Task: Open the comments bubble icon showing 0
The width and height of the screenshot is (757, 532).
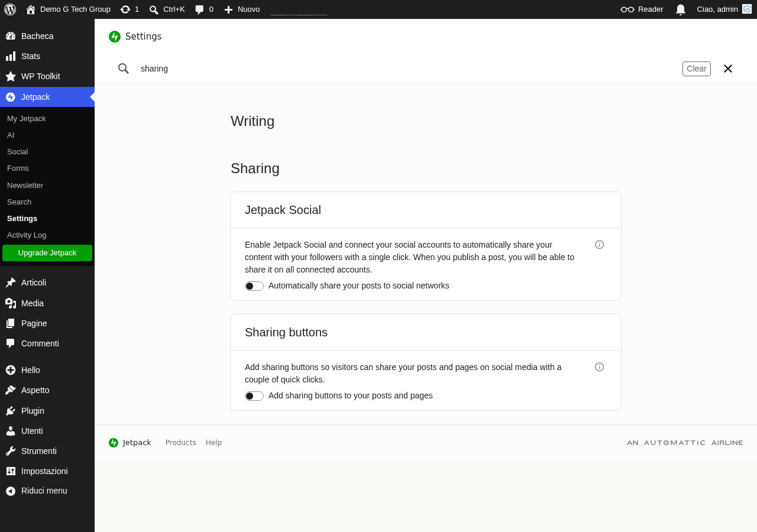Action: click(200, 9)
